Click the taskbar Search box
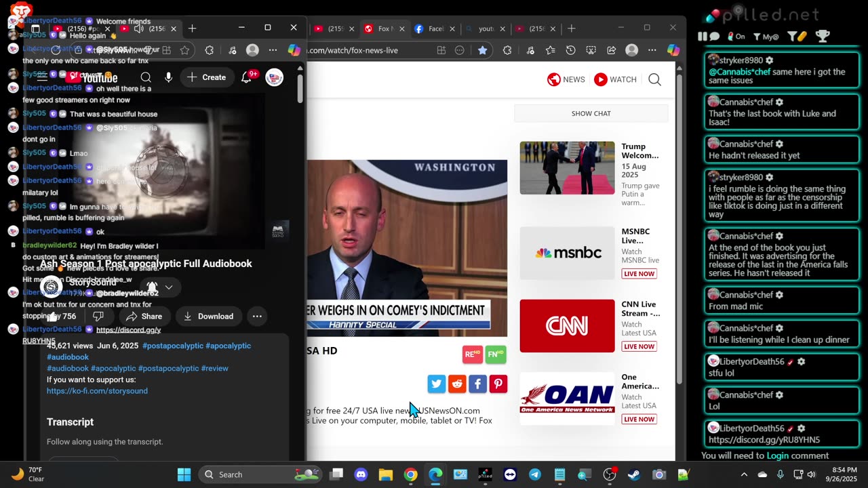Image resolution: width=868 pixels, height=488 pixels. (x=261, y=474)
